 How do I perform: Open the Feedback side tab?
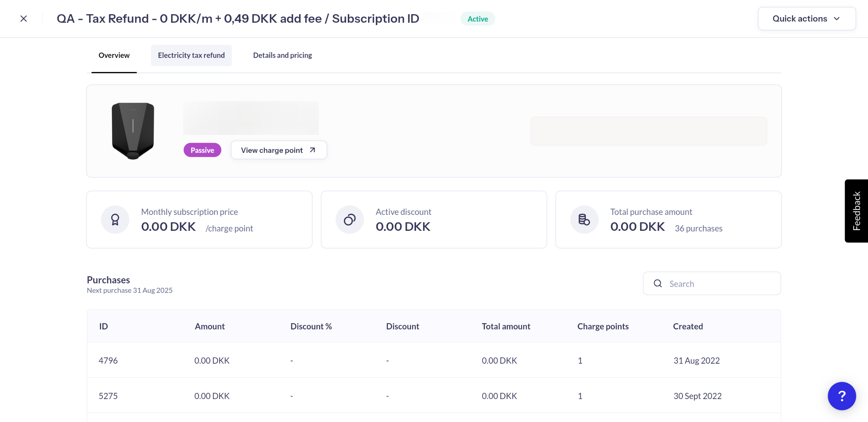tap(856, 210)
